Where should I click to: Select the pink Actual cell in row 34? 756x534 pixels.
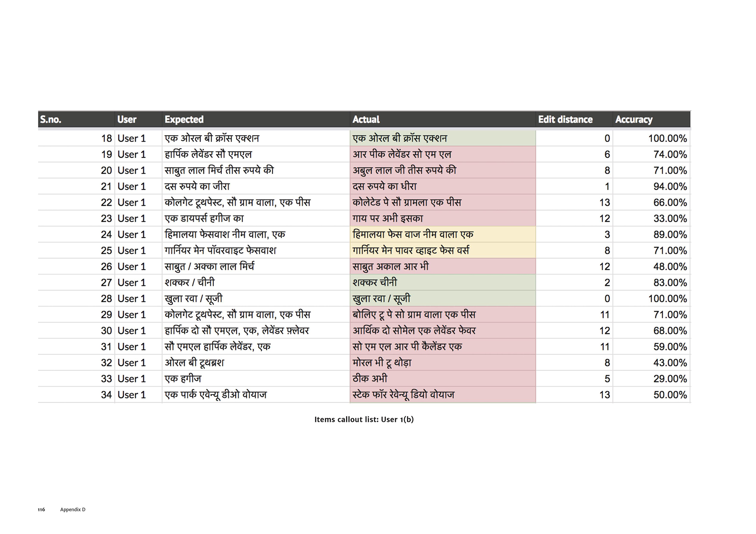(x=442, y=395)
